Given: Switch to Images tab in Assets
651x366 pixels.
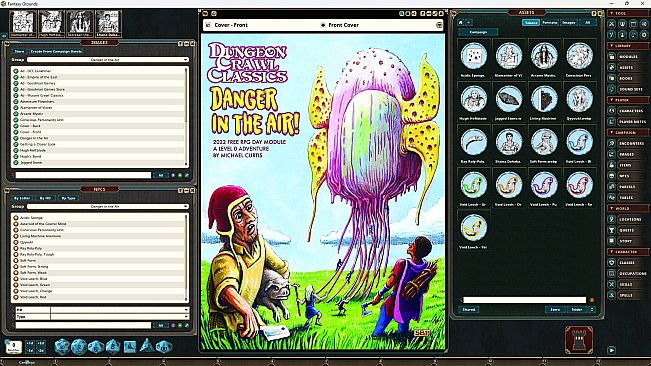Looking at the screenshot, I should [x=568, y=22].
